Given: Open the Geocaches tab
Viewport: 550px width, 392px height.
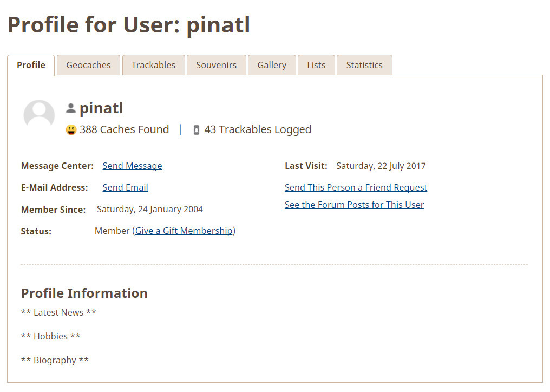Looking at the screenshot, I should tap(88, 65).
